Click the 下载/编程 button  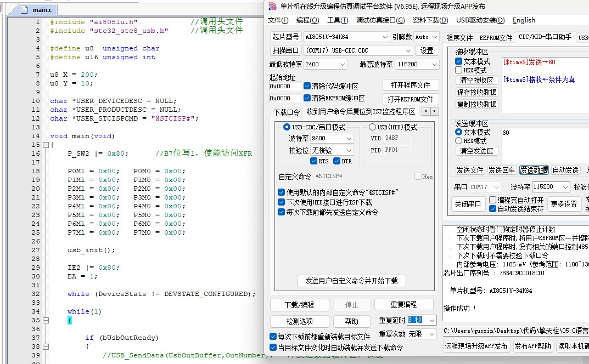tap(299, 305)
